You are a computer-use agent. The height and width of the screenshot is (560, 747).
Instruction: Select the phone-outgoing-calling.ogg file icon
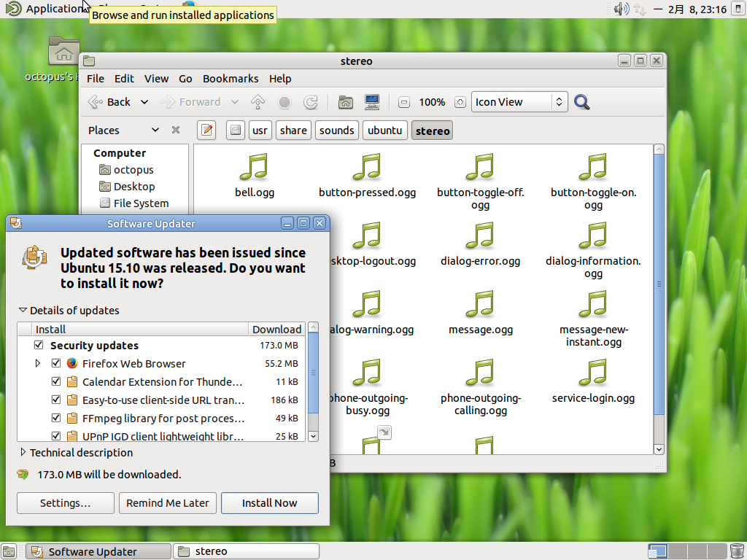coord(480,373)
